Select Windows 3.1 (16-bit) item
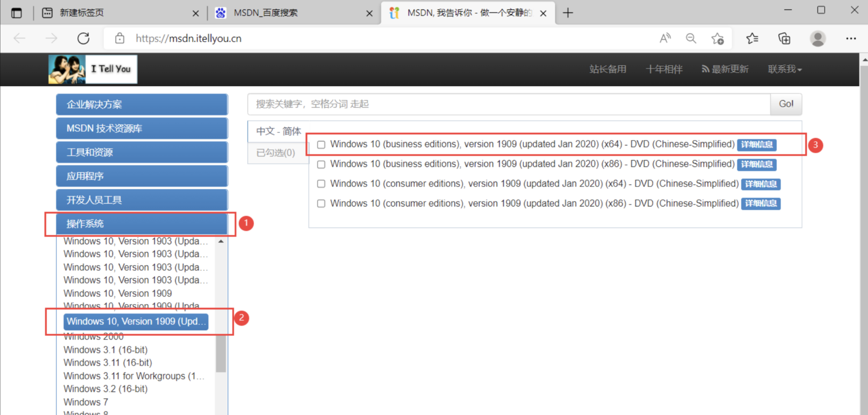868x415 pixels. (106, 350)
